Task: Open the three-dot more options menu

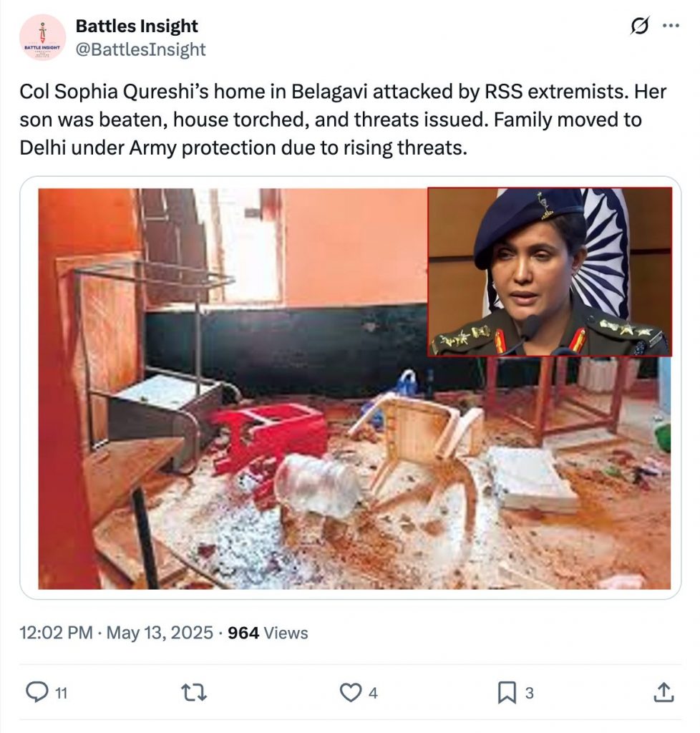Action: (671, 26)
